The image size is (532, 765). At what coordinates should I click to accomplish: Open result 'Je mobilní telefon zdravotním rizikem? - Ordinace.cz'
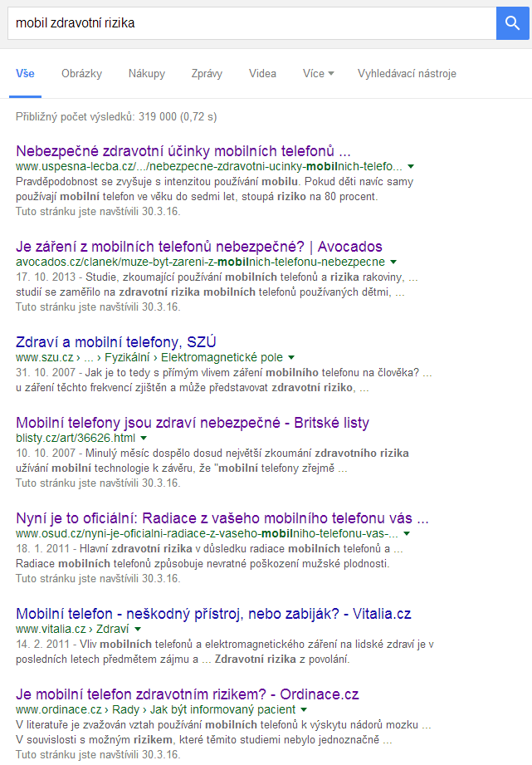[188, 694]
